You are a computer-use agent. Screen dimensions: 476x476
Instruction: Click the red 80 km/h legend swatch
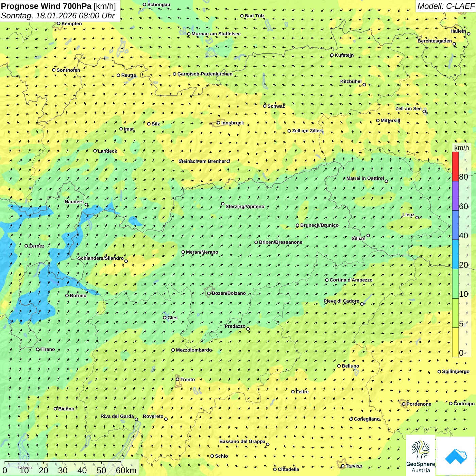click(455, 166)
